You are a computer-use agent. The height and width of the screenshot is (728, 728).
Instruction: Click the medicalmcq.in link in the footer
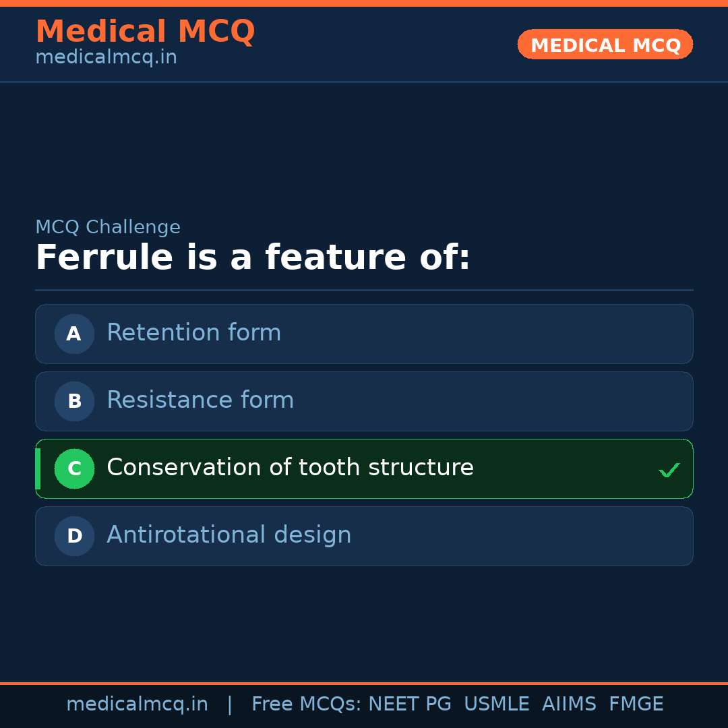137,704
